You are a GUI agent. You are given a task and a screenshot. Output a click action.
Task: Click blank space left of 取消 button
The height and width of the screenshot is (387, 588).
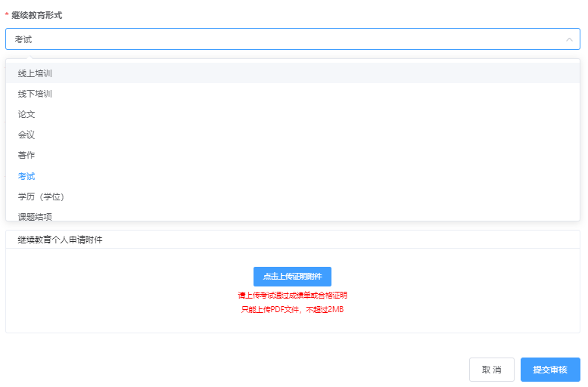303,370
